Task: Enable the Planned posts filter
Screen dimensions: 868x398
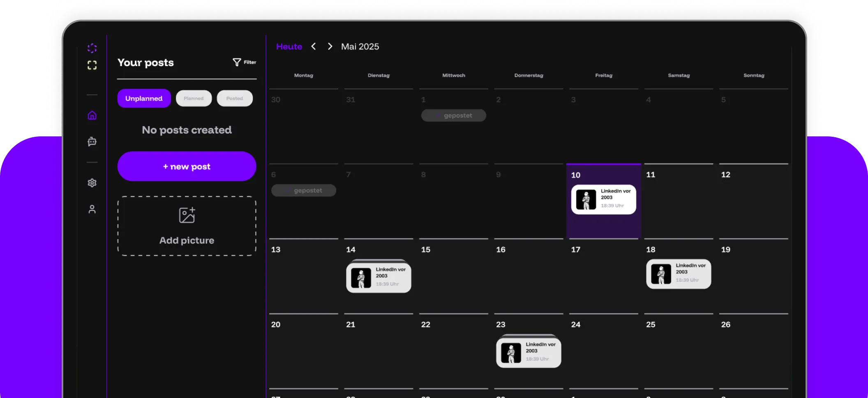Action: 194,98
